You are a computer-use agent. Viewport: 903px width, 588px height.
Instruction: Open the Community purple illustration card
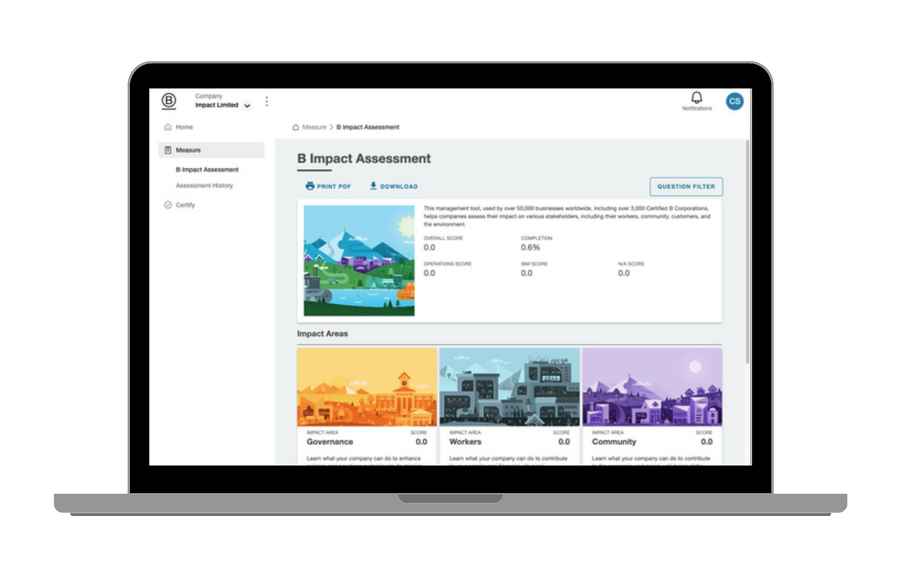[x=652, y=387]
